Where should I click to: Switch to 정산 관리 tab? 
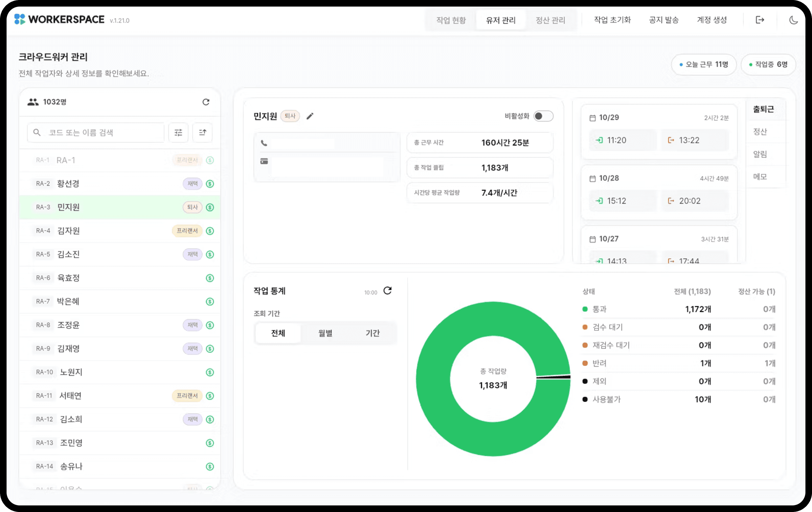(x=550, y=20)
